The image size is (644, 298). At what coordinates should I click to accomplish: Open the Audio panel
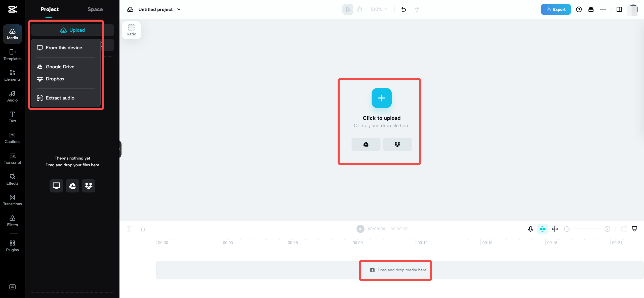[12, 96]
